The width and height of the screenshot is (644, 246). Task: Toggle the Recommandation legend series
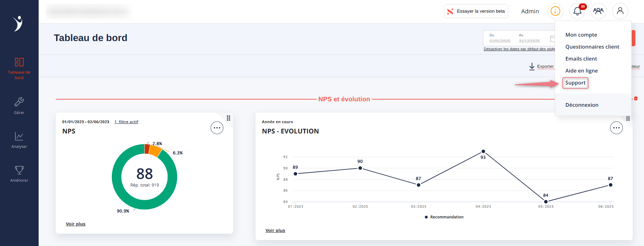click(444, 217)
